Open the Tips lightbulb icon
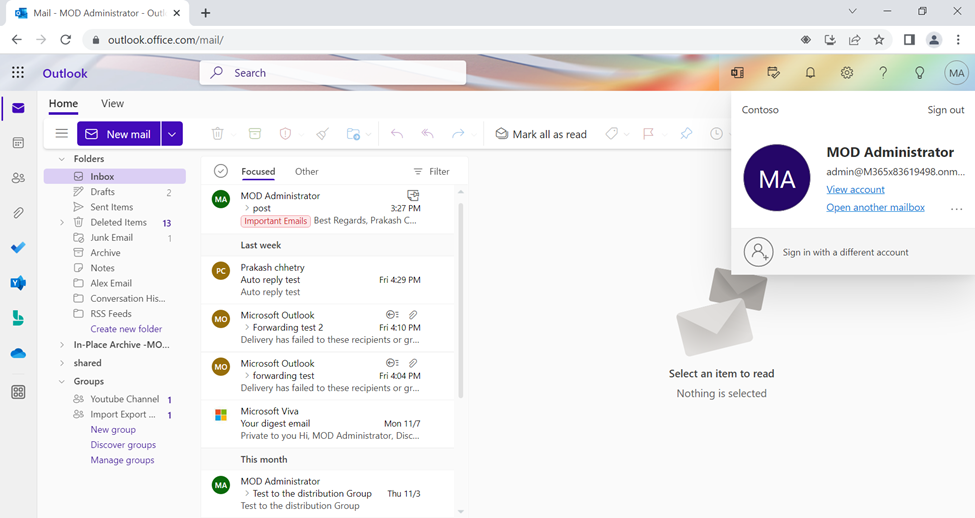975x518 pixels. pos(920,73)
